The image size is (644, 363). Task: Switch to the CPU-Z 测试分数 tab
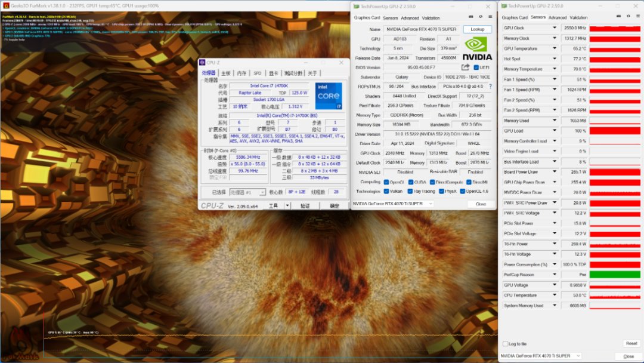pos(293,73)
